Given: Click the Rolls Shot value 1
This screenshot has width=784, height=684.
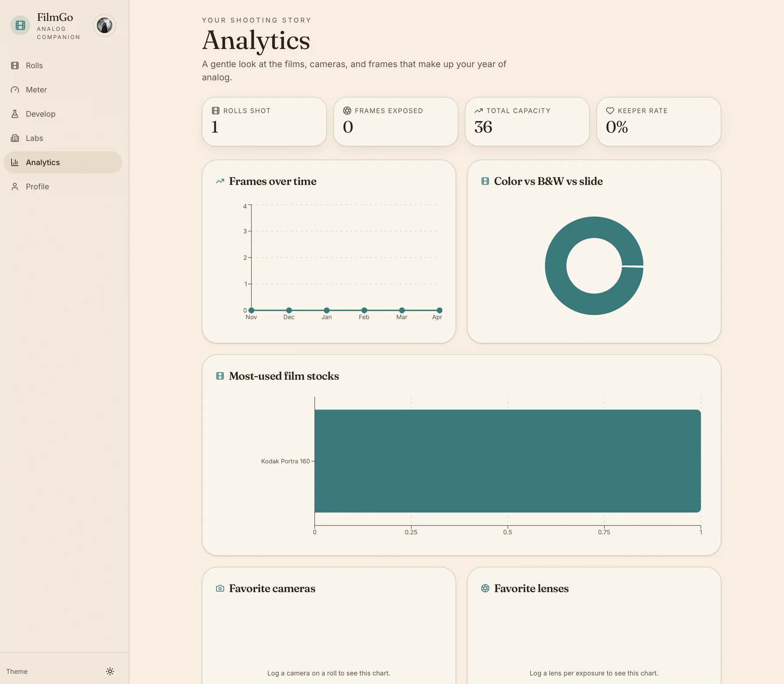Looking at the screenshot, I should pos(215,127).
